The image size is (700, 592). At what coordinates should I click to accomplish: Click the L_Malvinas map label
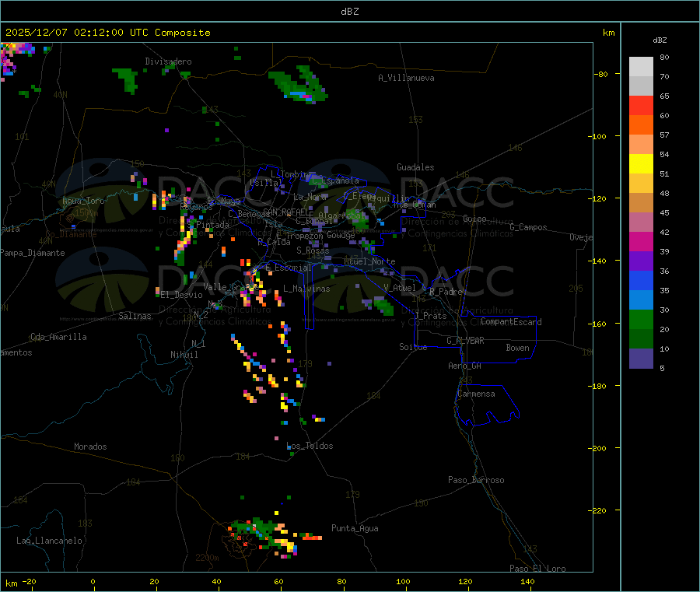306,289
